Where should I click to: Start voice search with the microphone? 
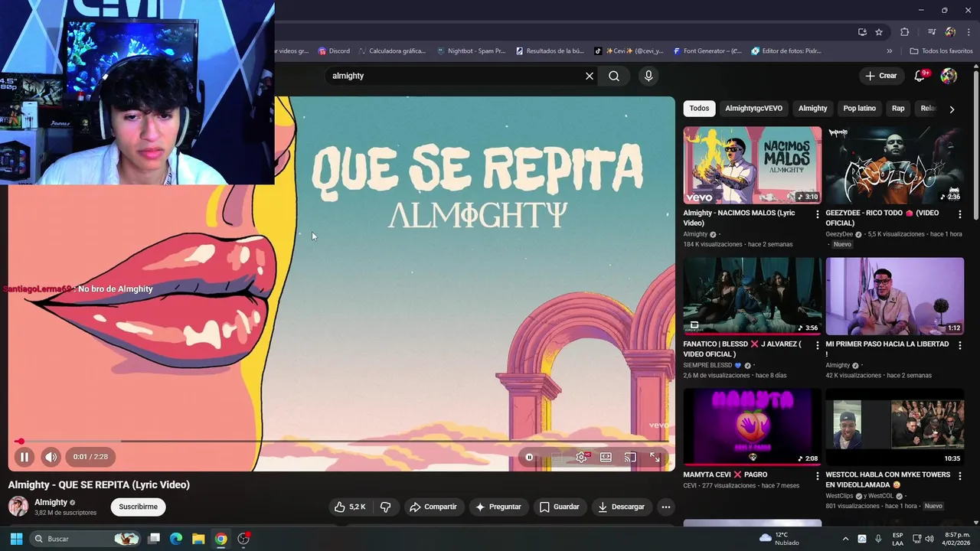coord(648,76)
